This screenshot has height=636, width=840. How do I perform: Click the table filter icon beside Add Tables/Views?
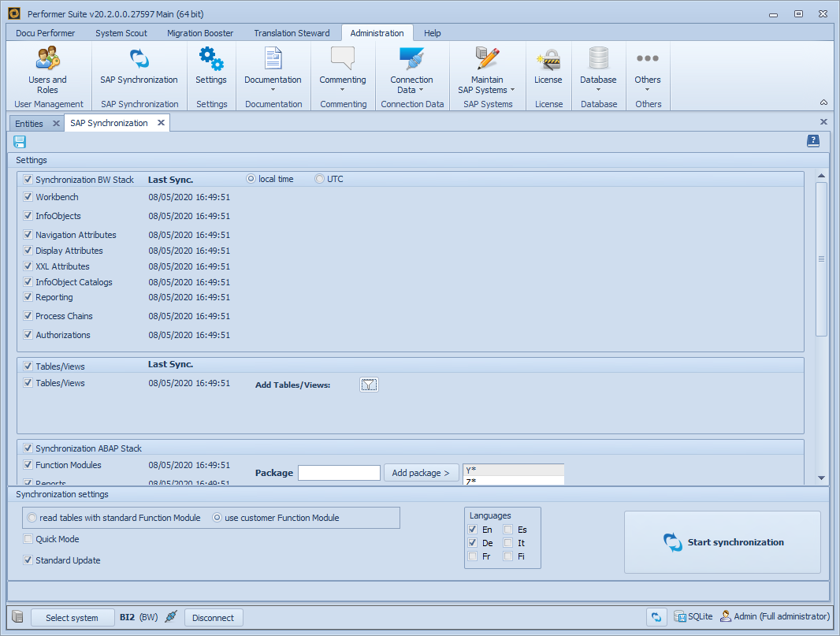(x=369, y=384)
